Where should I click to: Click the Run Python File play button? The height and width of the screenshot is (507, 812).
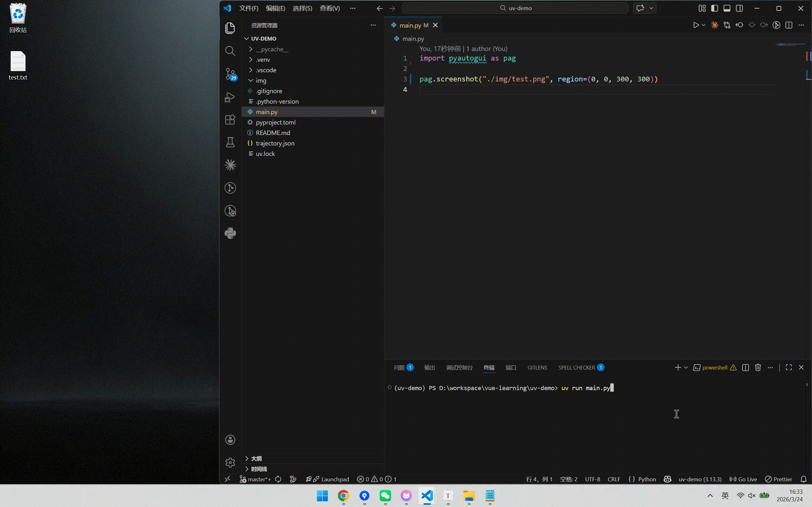tap(696, 25)
